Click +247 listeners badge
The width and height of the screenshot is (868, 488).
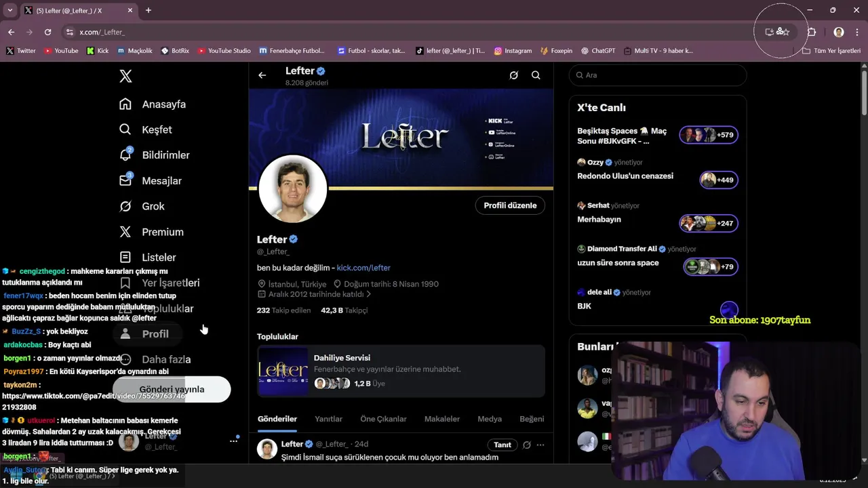[x=709, y=223]
